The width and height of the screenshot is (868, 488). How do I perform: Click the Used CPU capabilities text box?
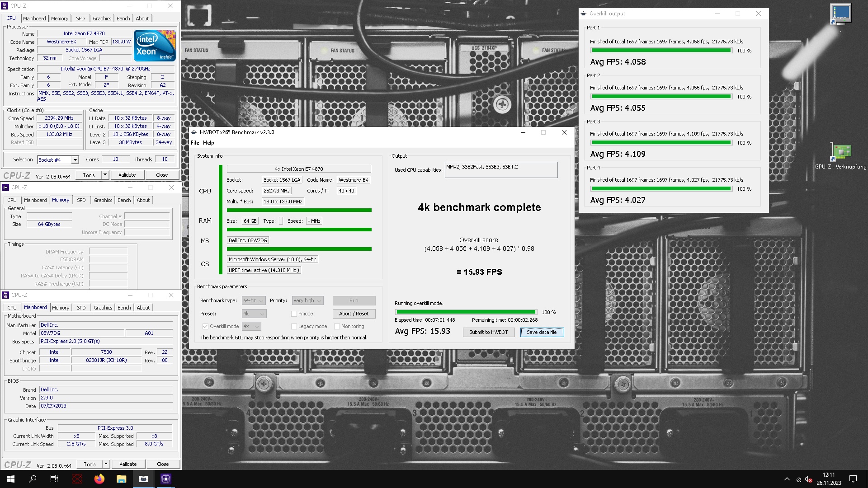coord(501,170)
